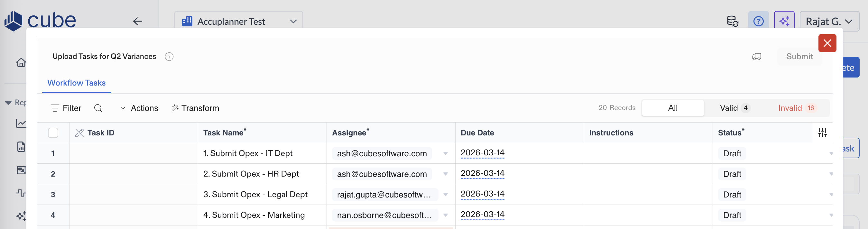Open the Actions menu
The image size is (868, 229).
pos(139,108)
